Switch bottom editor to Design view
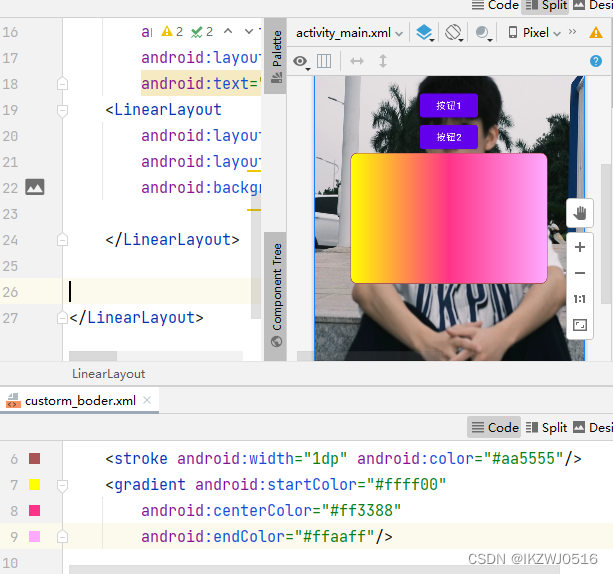The height and width of the screenshot is (574, 613). click(x=593, y=427)
